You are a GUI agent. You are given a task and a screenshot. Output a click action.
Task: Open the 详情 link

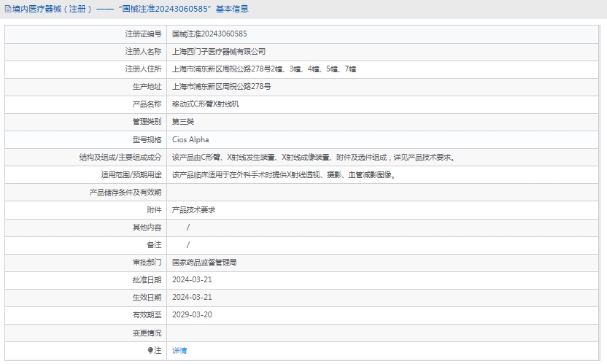[179, 351]
